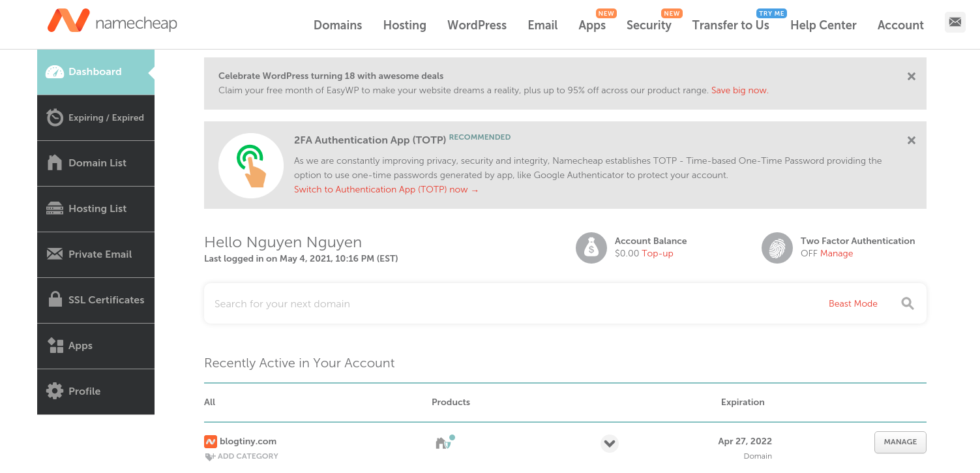Go to Expiring / Expired section
980x473 pixels.
96,118
